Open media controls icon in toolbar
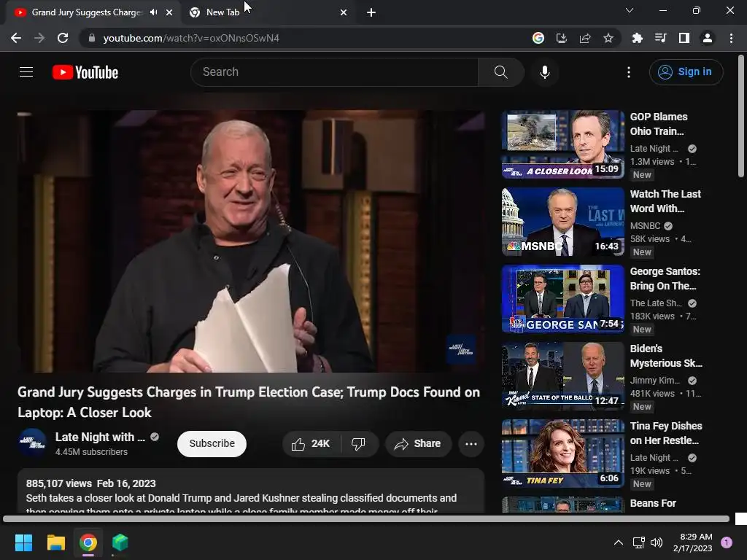 pos(660,38)
